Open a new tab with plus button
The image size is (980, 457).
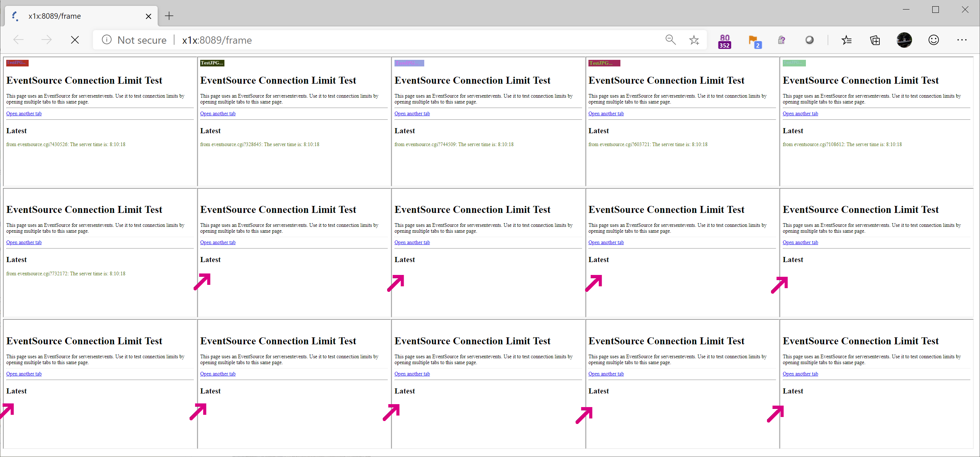[x=169, y=16]
